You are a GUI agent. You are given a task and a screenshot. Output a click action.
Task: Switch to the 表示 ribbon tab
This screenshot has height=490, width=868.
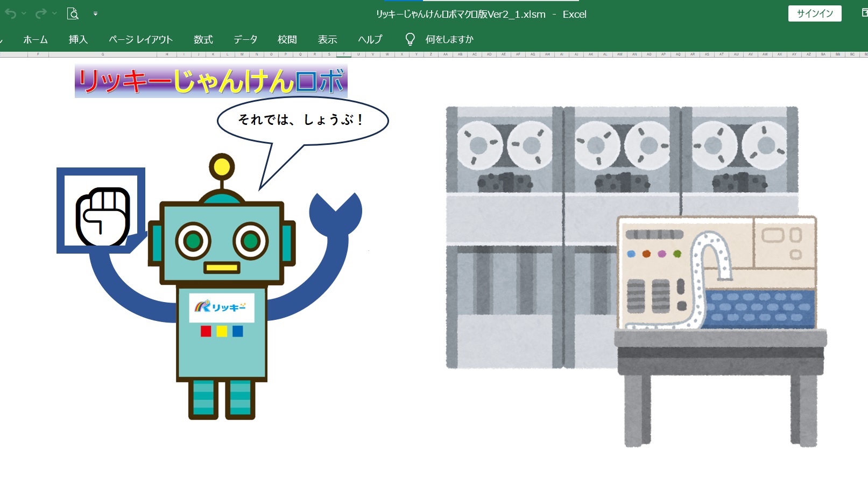(x=327, y=39)
